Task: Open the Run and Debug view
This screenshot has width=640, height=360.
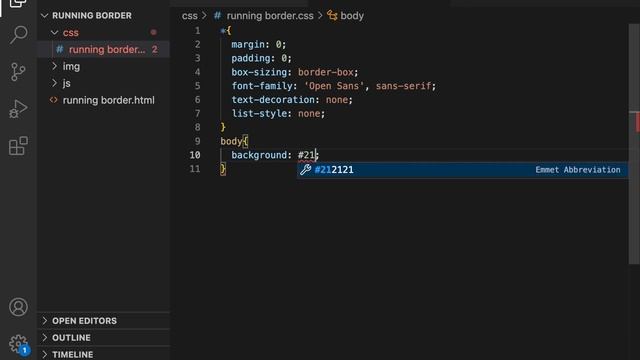Action: (x=18, y=109)
